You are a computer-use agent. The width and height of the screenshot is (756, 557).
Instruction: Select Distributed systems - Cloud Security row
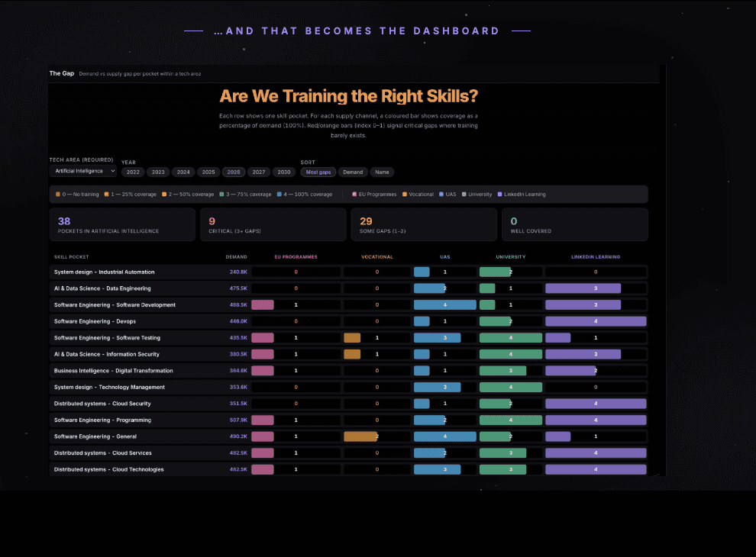(x=348, y=404)
